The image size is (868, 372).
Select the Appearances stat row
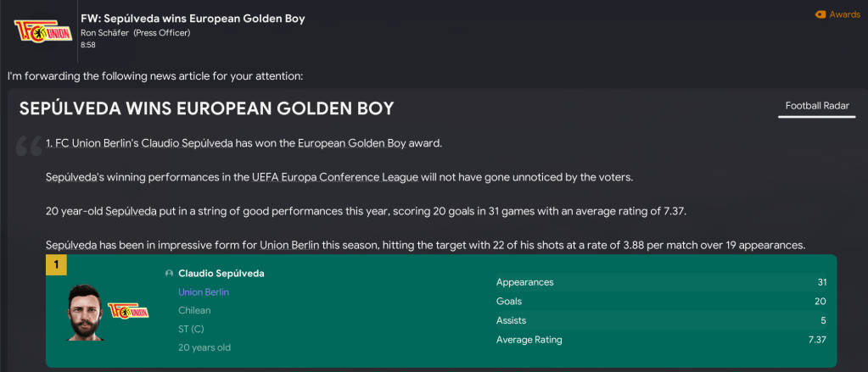click(660, 282)
